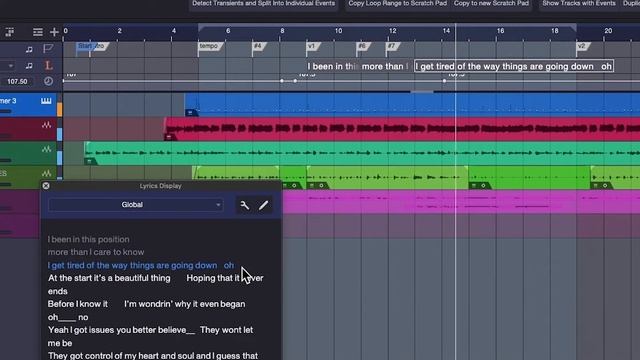Image resolution: width=640 pixels, height=360 pixels.
Task: Click Show Tracks with Events button
Action: (x=579, y=4)
